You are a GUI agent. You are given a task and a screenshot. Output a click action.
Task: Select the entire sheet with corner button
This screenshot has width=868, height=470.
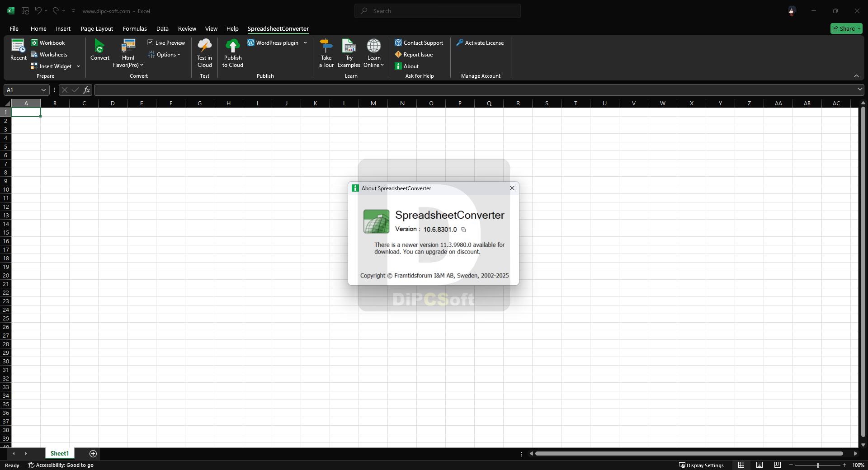tap(7, 103)
